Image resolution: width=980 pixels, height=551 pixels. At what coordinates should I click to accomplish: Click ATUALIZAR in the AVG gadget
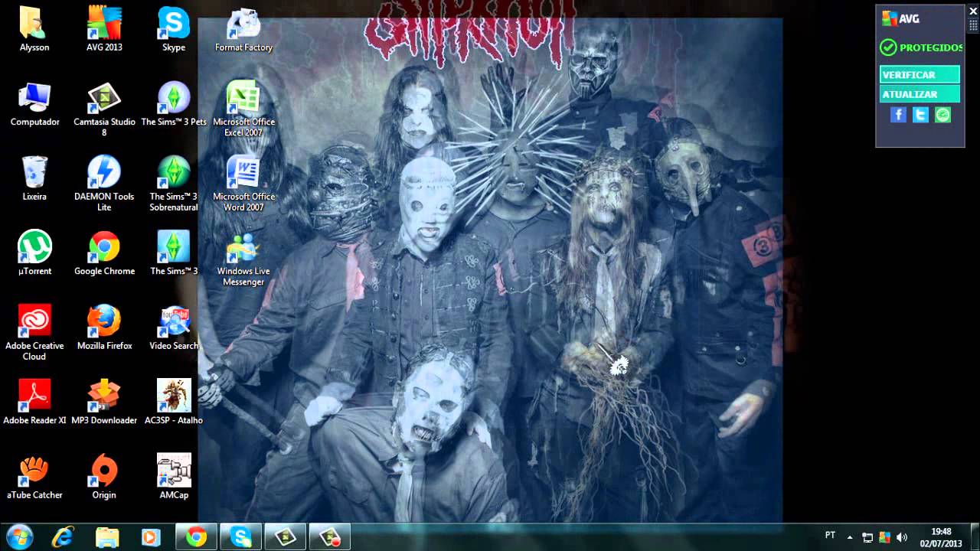(920, 94)
